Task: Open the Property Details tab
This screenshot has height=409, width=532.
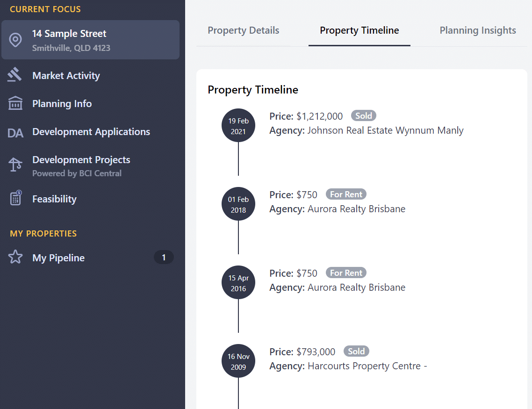Action: (x=243, y=30)
